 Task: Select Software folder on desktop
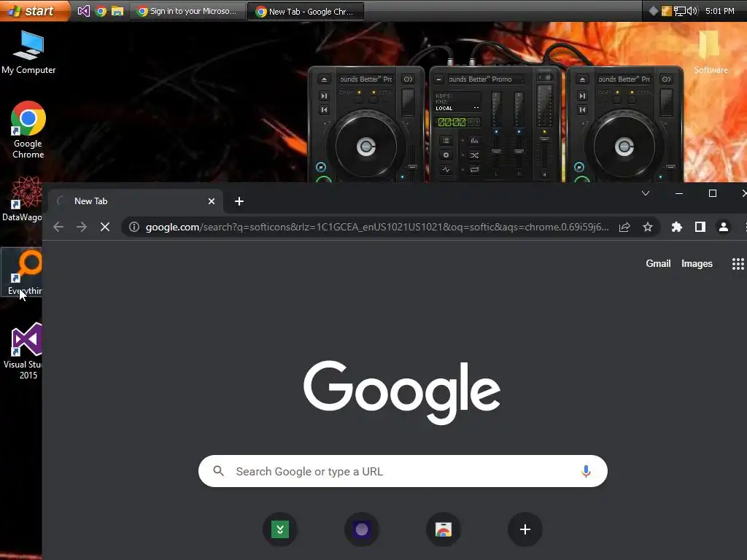pyautogui.click(x=711, y=52)
